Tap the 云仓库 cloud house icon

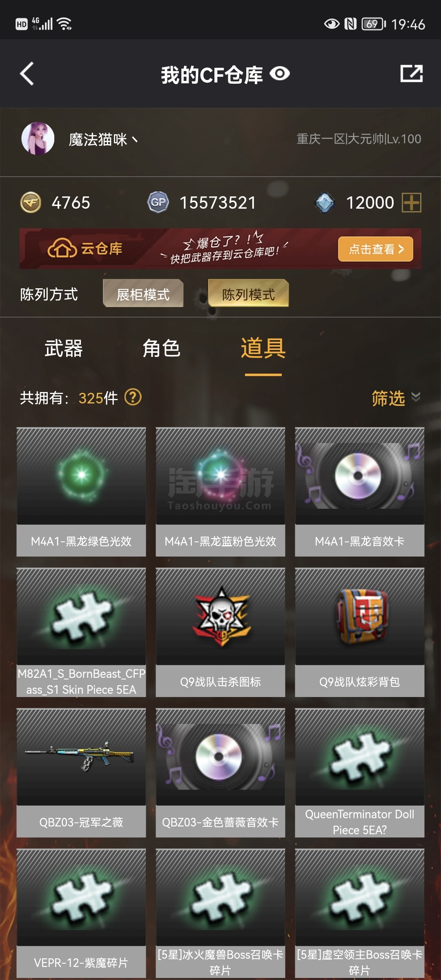click(62, 248)
